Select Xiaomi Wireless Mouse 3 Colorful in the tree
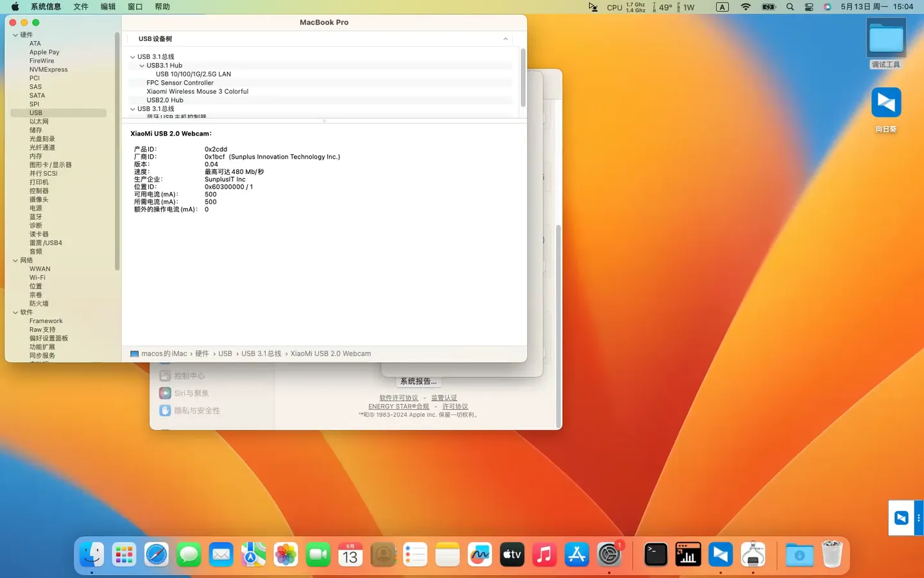Image resolution: width=924 pixels, height=578 pixels. (x=198, y=91)
